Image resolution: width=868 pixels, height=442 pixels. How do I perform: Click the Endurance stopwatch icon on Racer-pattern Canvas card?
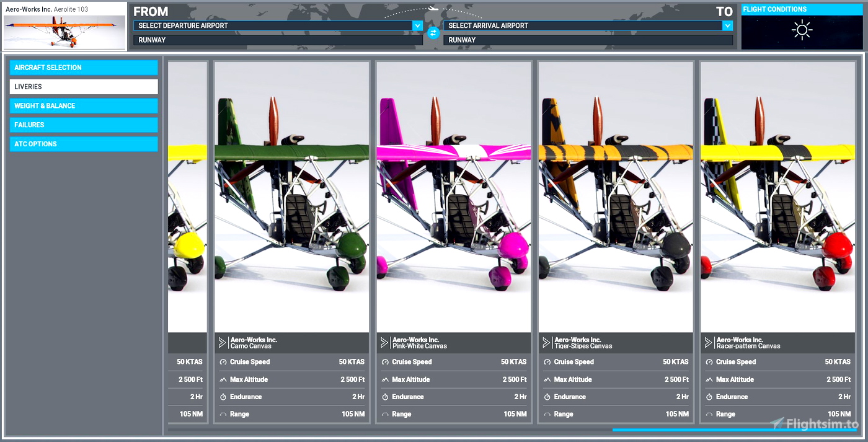[709, 397]
